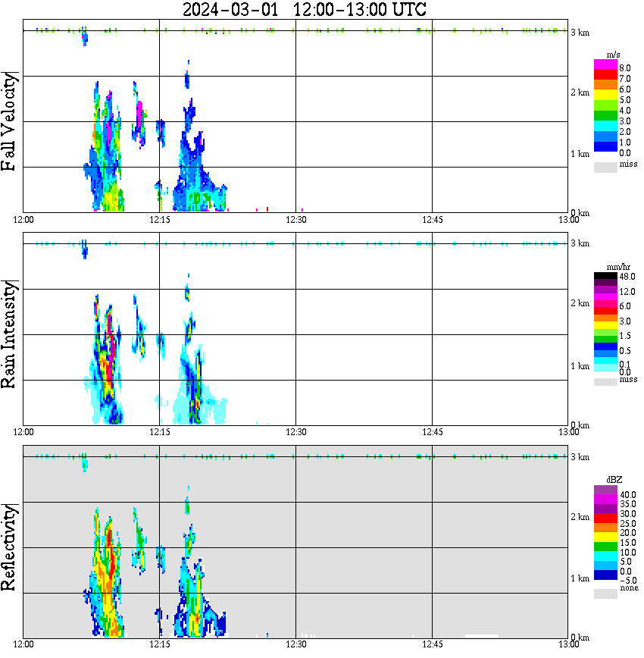The height and width of the screenshot is (658, 644).
Task: Click the grey "miss" swatch in rain legend
Action: tap(605, 382)
